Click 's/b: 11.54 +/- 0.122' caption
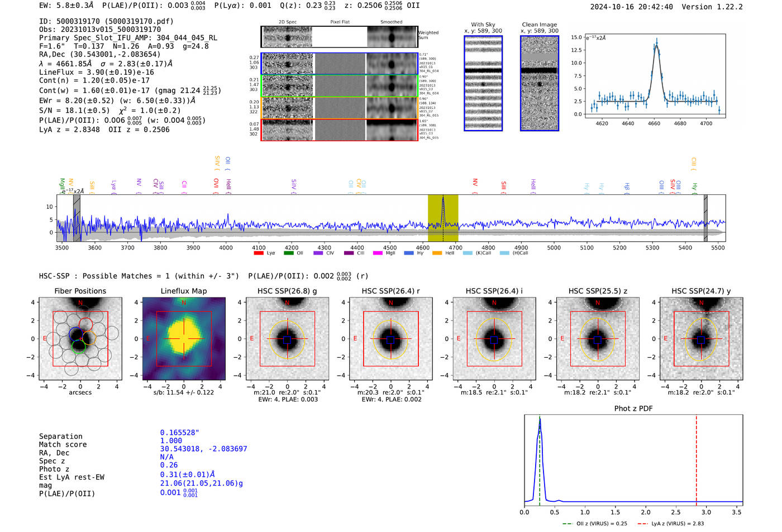The width and height of the screenshot is (782, 532). [x=184, y=392]
